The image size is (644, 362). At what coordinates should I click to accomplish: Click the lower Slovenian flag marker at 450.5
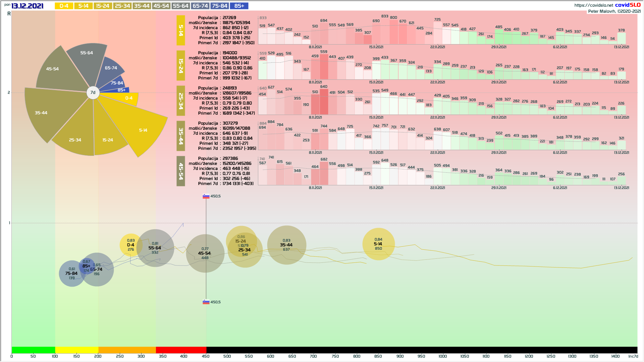point(206,302)
